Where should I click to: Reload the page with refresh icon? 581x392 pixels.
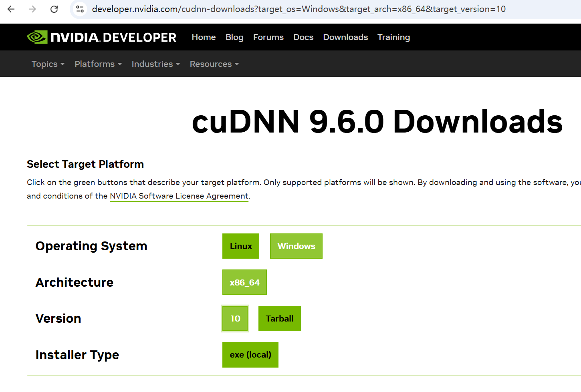(54, 9)
